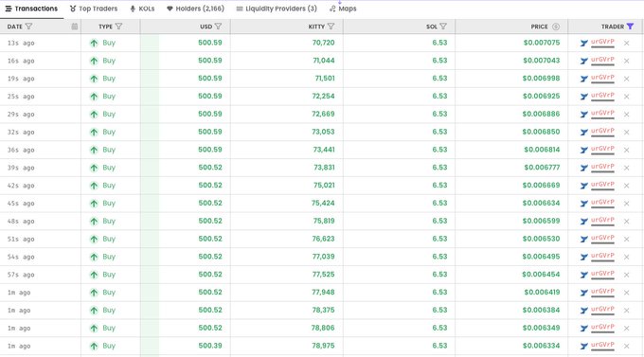
Task: Open the Transactions tab
Action: tap(31, 9)
